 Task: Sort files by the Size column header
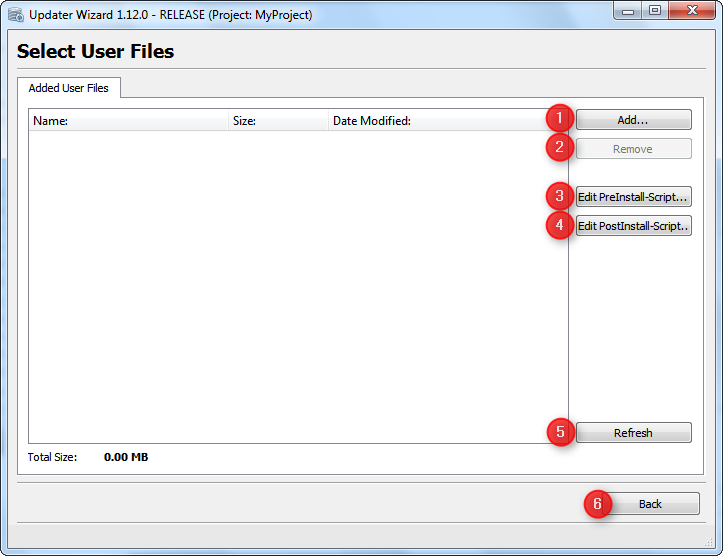279,121
